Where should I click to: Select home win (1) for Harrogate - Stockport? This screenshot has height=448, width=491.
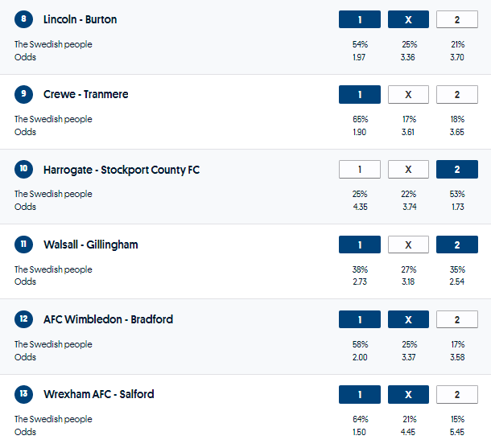click(x=360, y=170)
